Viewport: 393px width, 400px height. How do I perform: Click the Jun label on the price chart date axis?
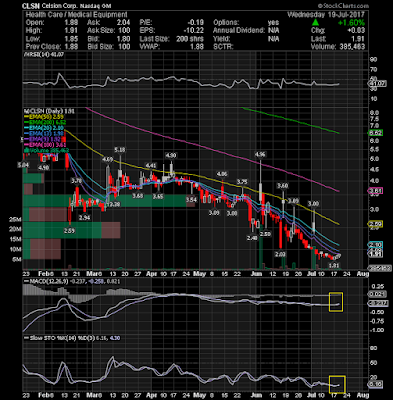[256, 274]
